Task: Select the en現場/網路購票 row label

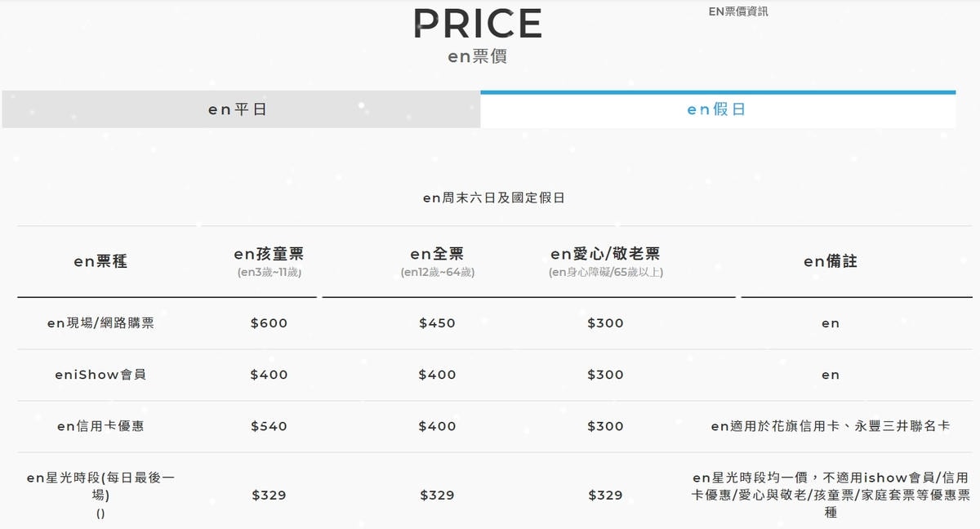Action: click(100, 323)
